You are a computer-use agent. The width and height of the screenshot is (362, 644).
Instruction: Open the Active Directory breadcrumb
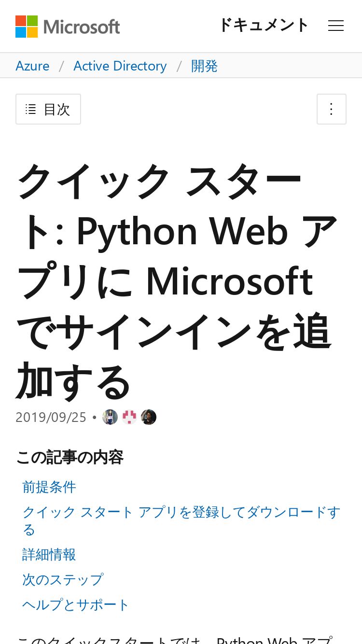click(120, 66)
